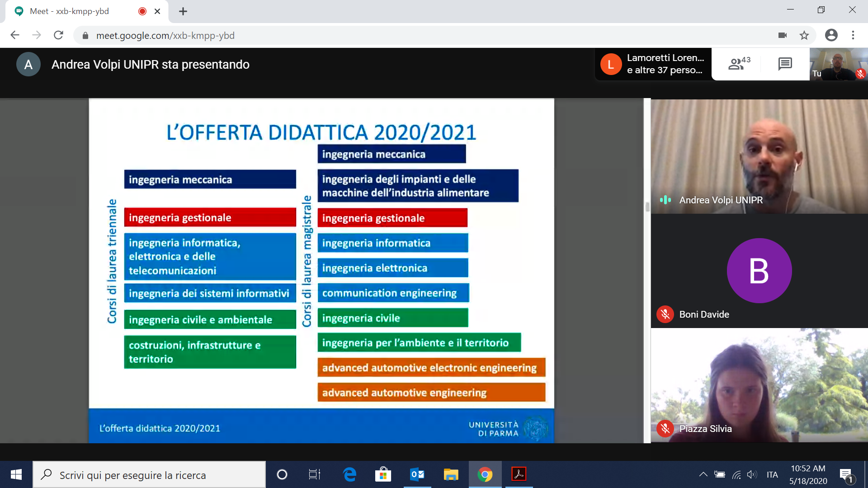Open a new browser tab
Viewport: 868px width, 488px height.
click(x=183, y=11)
